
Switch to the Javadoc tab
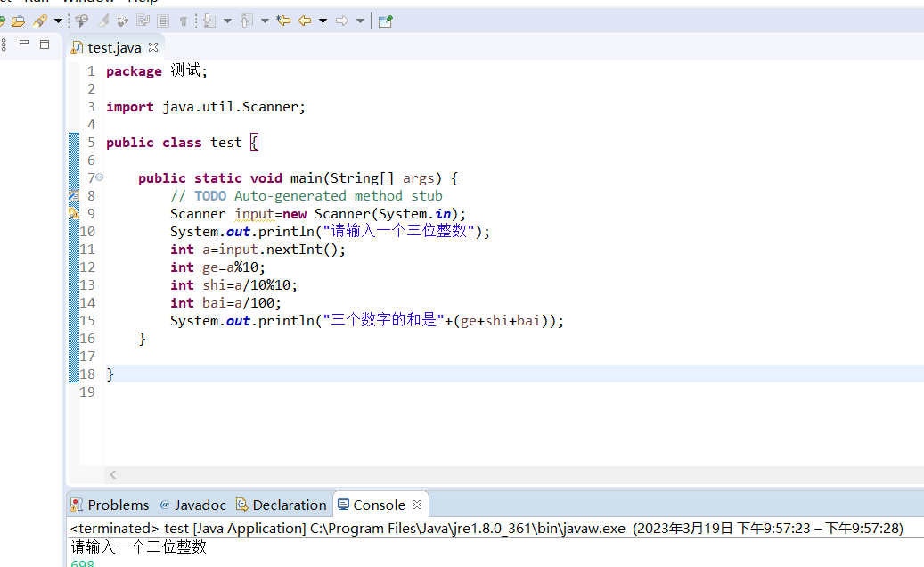pyautogui.click(x=192, y=505)
